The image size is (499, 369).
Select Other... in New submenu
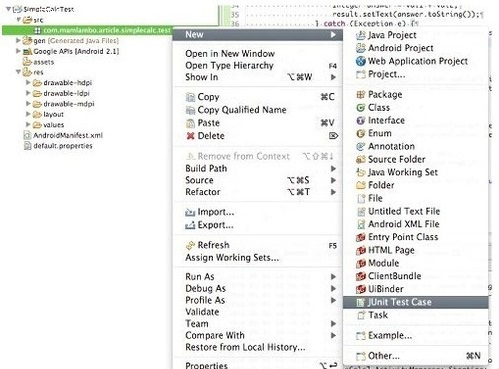coord(384,356)
